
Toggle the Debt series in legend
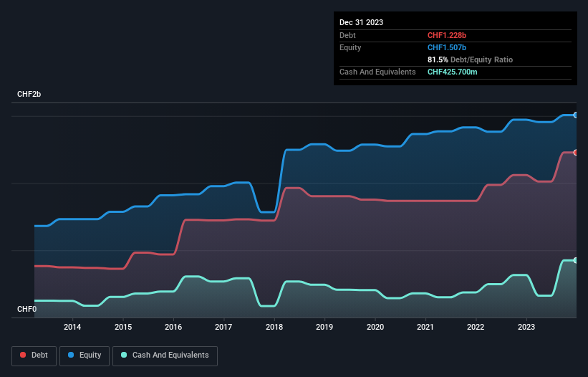34,355
